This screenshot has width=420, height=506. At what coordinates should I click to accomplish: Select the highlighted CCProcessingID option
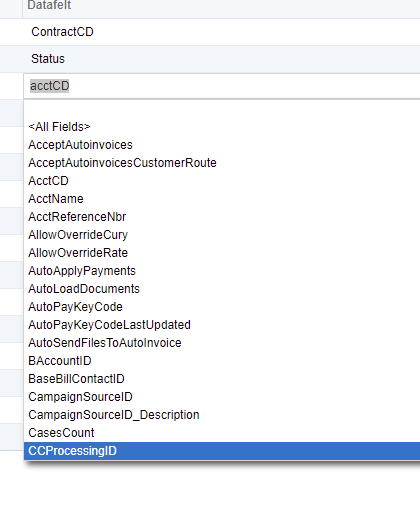point(222,451)
